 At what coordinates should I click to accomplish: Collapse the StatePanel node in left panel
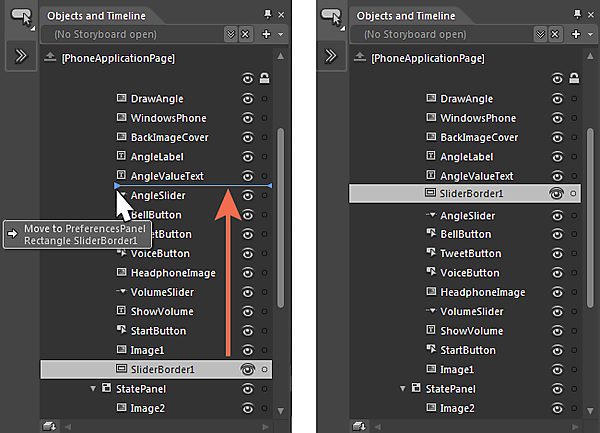click(x=93, y=388)
